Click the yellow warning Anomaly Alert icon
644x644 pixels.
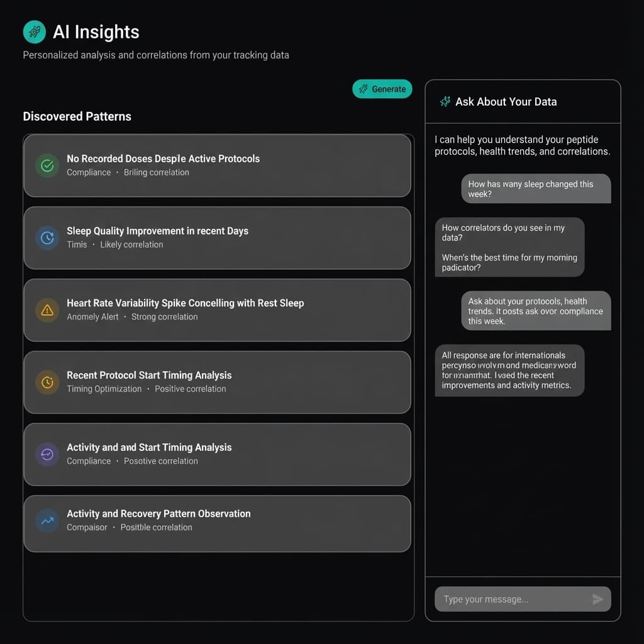tap(47, 310)
